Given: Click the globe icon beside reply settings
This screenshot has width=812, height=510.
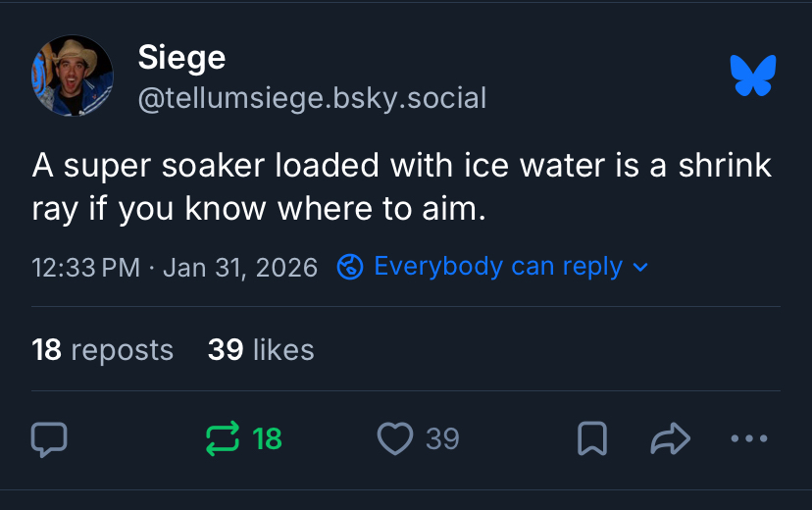Looking at the screenshot, I should [350, 267].
